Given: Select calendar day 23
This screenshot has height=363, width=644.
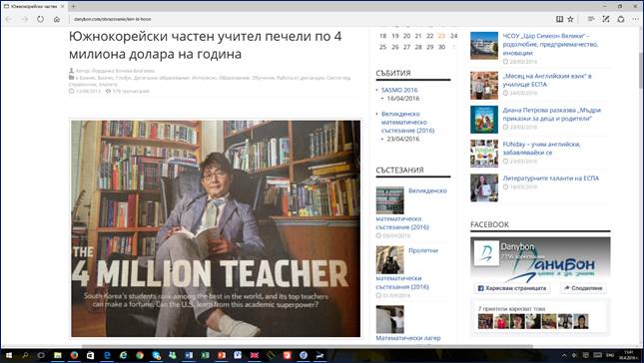Looking at the screenshot, I should click(441, 36).
